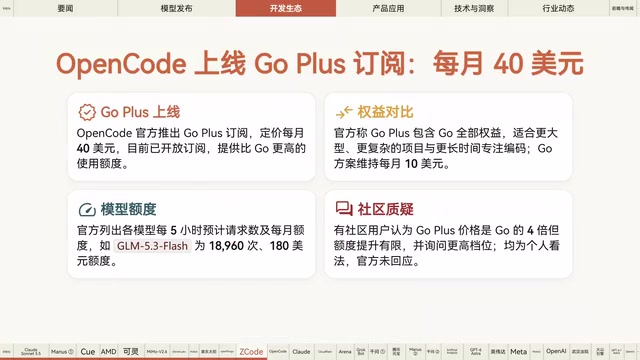This screenshot has width=640, height=360.
Task: Click the 社区质疑 card heading
Action: tap(385, 209)
